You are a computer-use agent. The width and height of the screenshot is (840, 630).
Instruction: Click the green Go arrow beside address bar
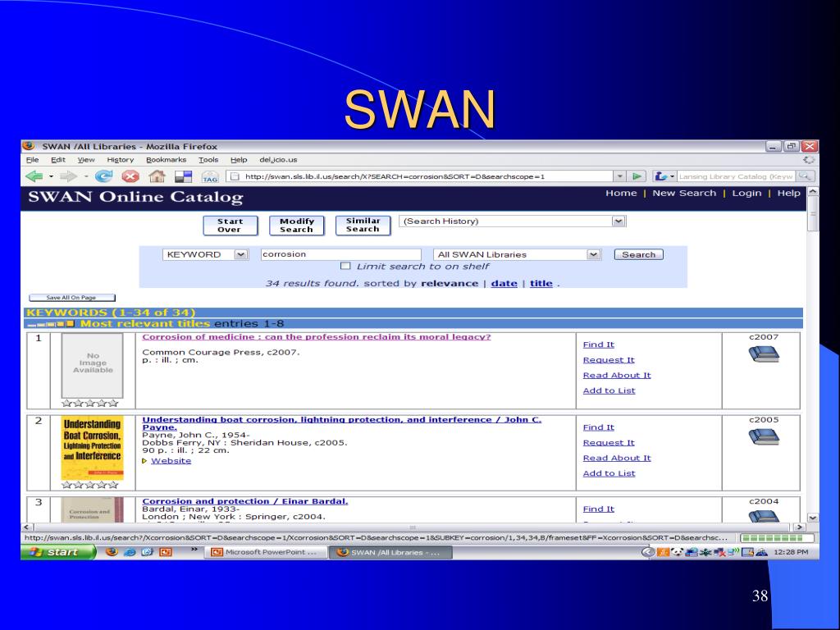coord(637,176)
